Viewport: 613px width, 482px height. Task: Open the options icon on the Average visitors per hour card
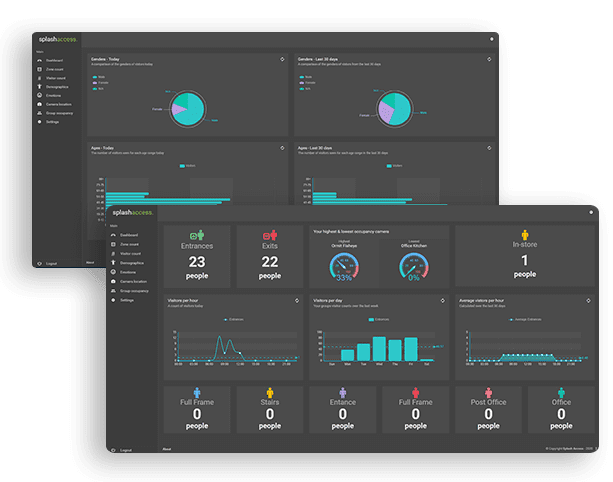tap(588, 301)
